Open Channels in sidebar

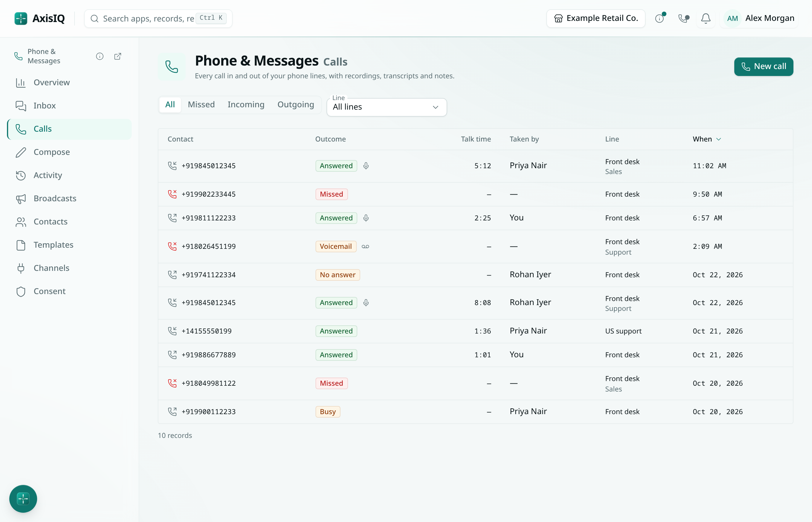click(x=69, y=268)
